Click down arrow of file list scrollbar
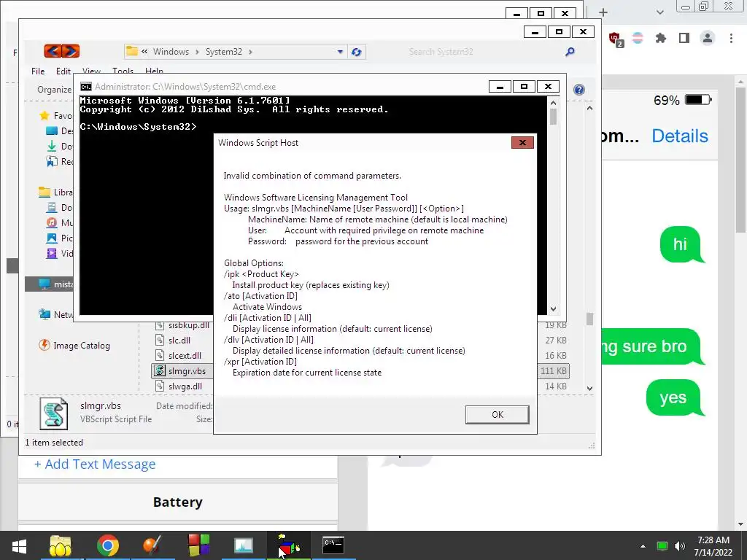This screenshot has height=560, width=747. pyautogui.click(x=589, y=388)
